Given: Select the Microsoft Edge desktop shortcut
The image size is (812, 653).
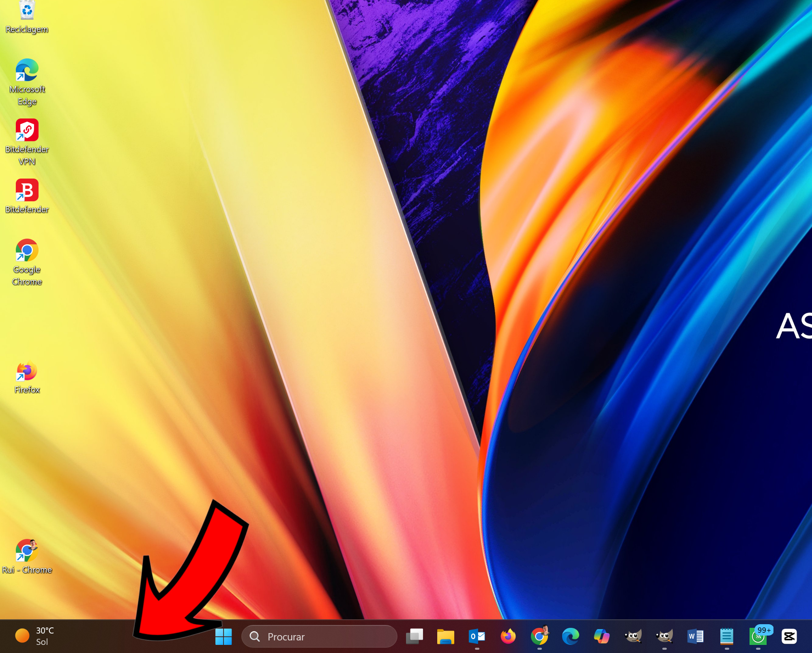Looking at the screenshot, I should (27, 82).
